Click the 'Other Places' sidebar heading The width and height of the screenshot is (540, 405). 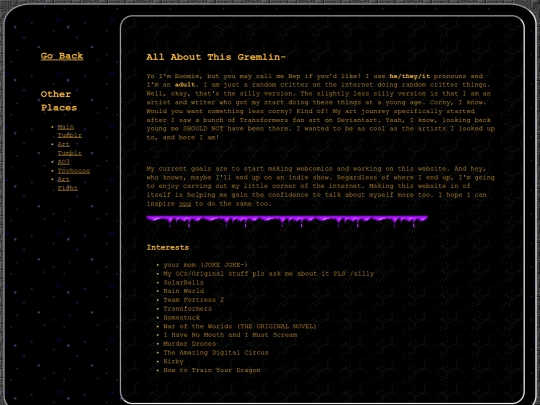click(59, 101)
